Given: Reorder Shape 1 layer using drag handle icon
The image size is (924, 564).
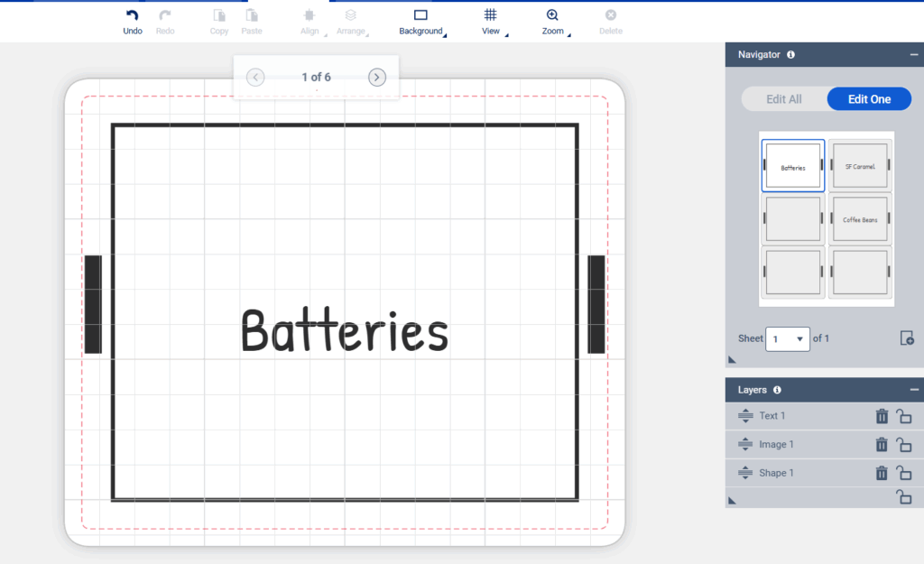Looking at the screenshot, I should 745,473.
